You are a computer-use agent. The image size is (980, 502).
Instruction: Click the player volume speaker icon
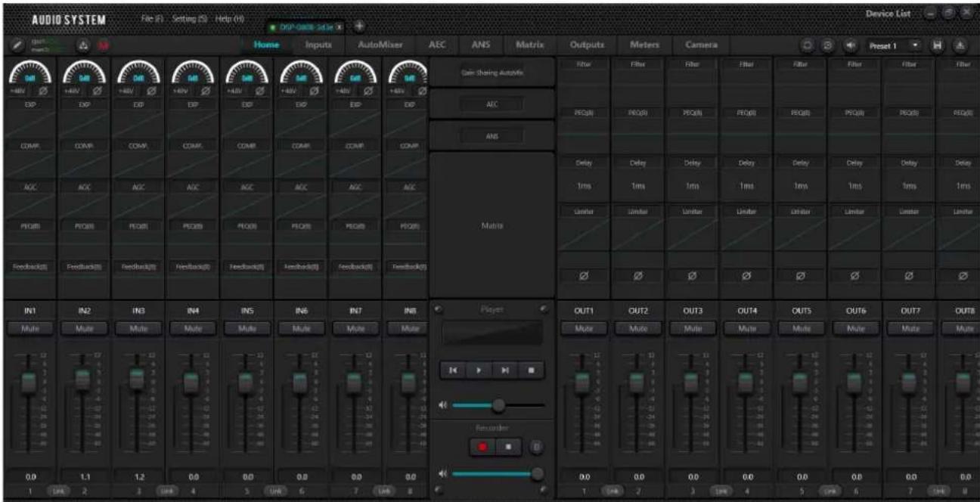[x=441, y=405]
